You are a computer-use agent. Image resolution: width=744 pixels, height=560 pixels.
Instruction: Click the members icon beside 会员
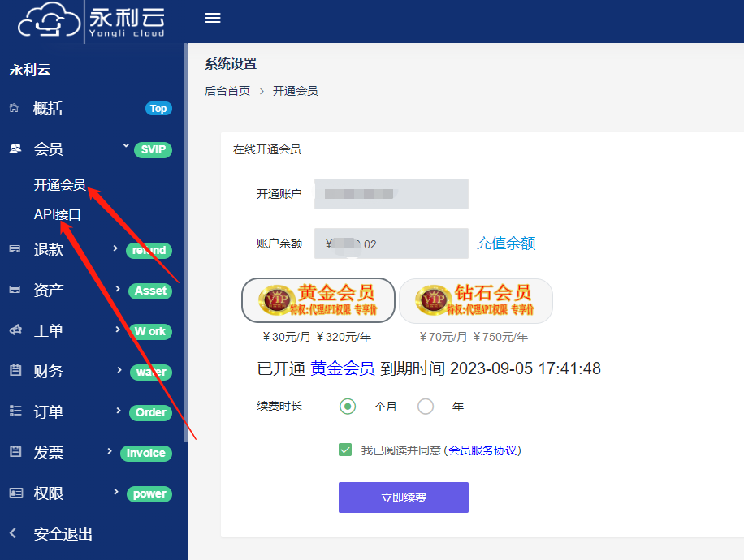tap(15, 149)
